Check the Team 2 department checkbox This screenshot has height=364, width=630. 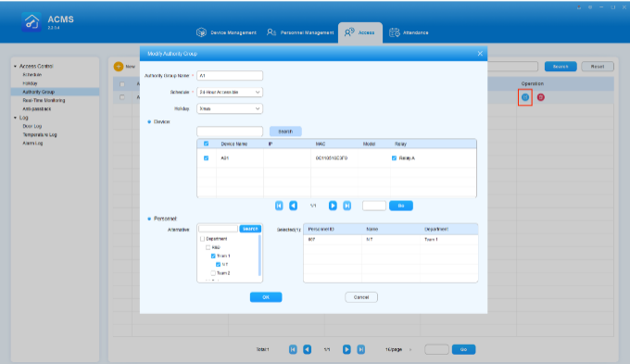tap(213, 273)
